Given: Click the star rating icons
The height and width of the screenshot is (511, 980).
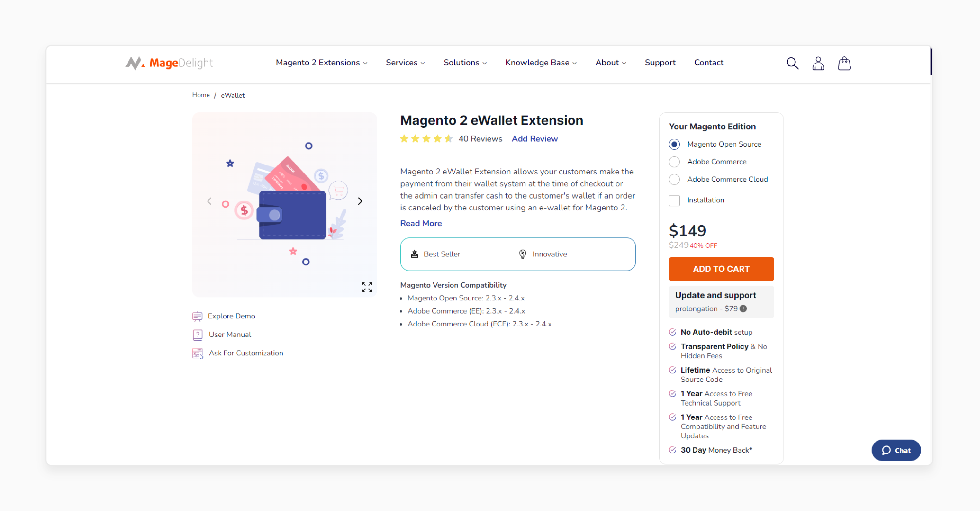Looking at the screenshot, I should tap(426, 139).
